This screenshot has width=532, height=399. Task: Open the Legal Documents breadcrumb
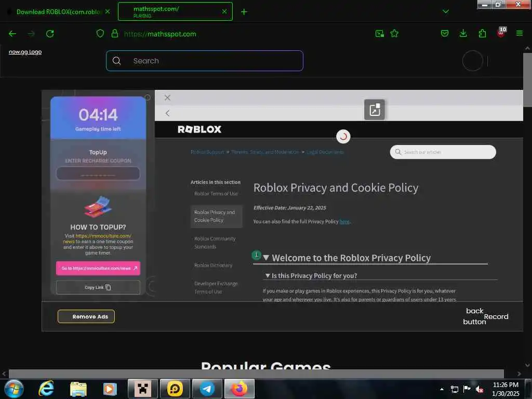click(x=325, y=152)
